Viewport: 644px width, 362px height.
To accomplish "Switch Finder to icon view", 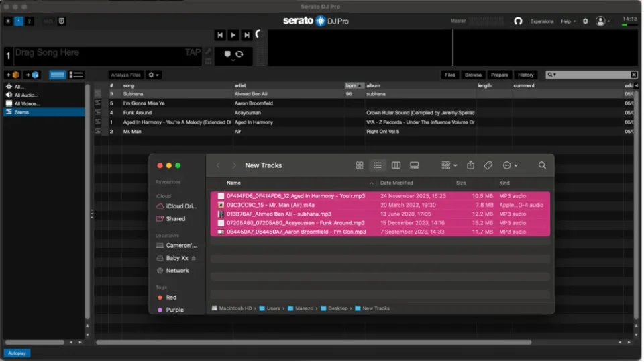I will tap(360, 166).
